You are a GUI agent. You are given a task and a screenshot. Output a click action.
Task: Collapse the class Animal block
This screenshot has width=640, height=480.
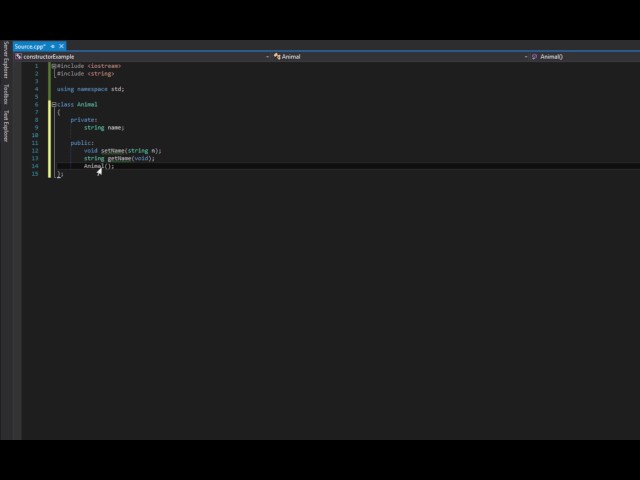point(54,104)
